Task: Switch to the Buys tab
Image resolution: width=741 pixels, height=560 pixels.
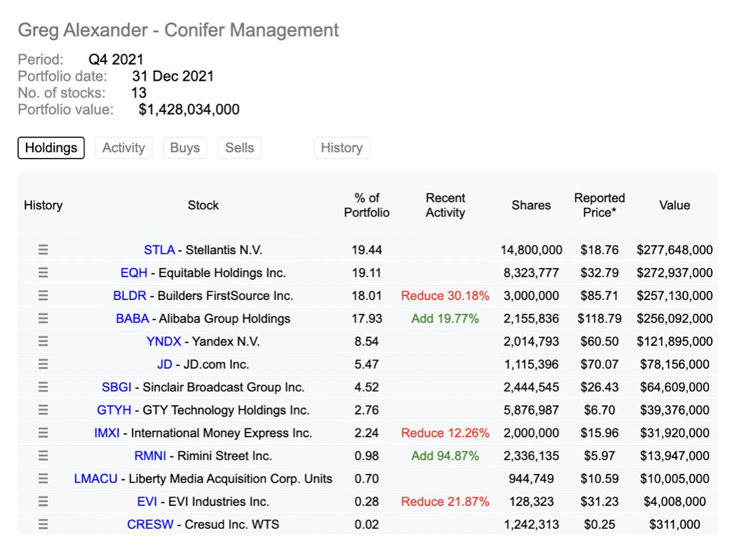Action: point(185,147)
